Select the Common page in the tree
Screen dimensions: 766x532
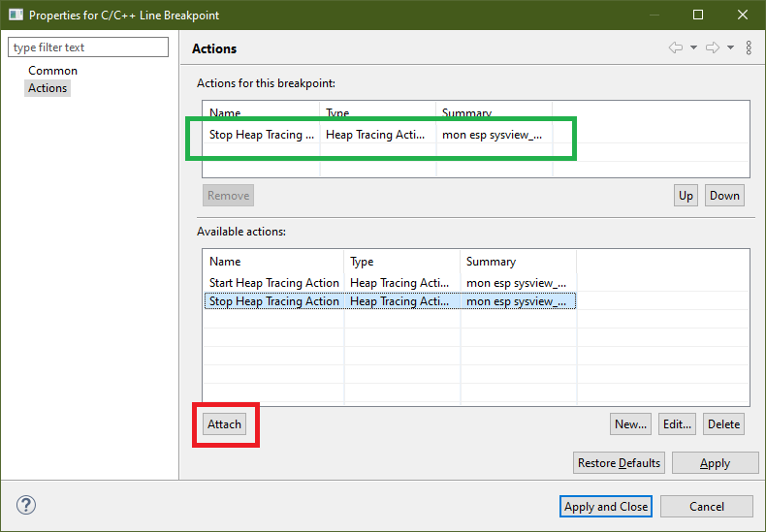52,71
